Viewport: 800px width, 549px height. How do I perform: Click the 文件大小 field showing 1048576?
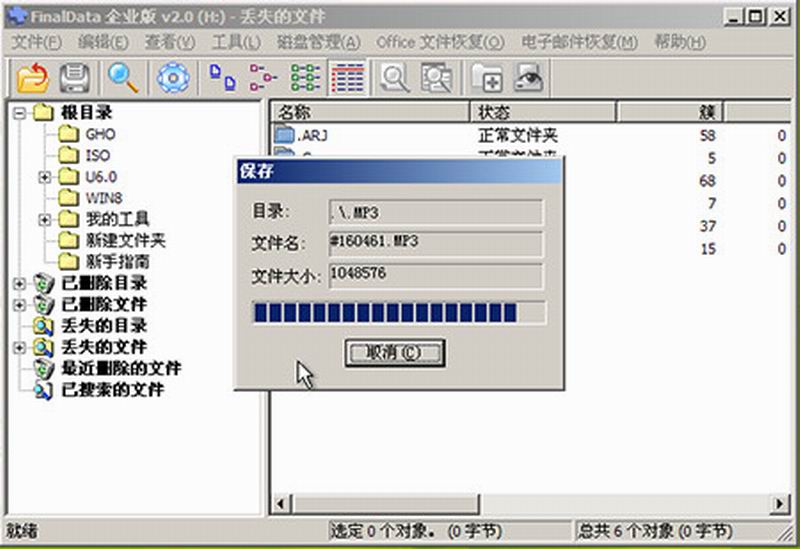pos(436,275)
